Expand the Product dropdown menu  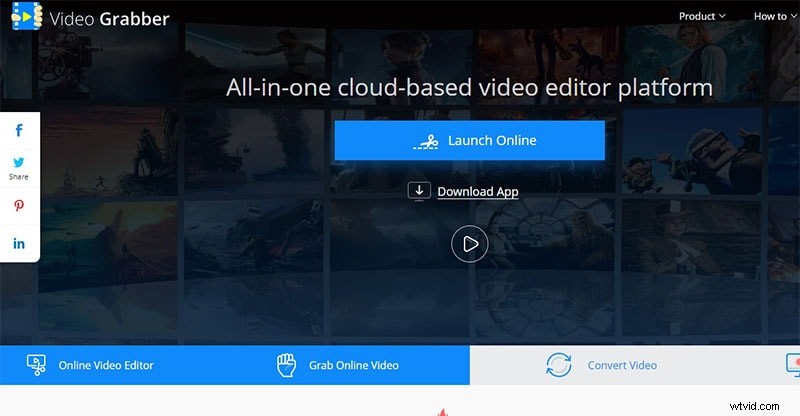click(702, 16)
